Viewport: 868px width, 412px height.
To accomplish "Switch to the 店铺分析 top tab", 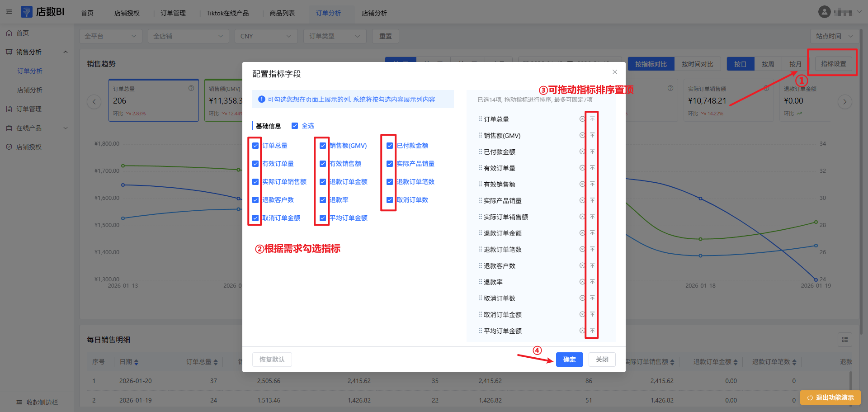I will click(x=374, y=13).
